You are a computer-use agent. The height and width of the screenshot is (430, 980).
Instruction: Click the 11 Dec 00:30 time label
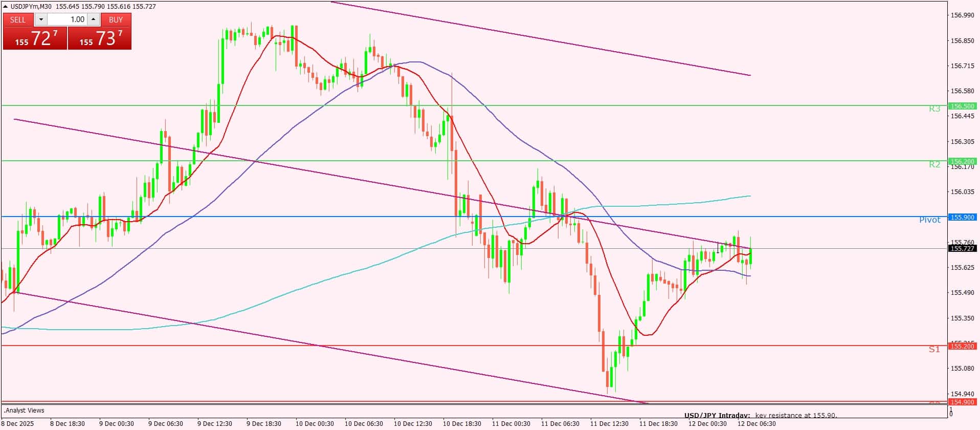click(x=511, y=423)
